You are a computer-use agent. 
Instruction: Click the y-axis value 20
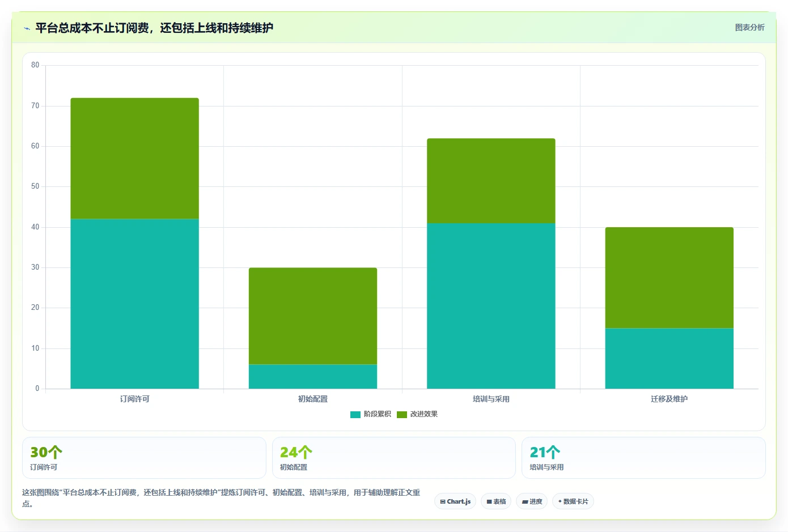click(35, 308)
